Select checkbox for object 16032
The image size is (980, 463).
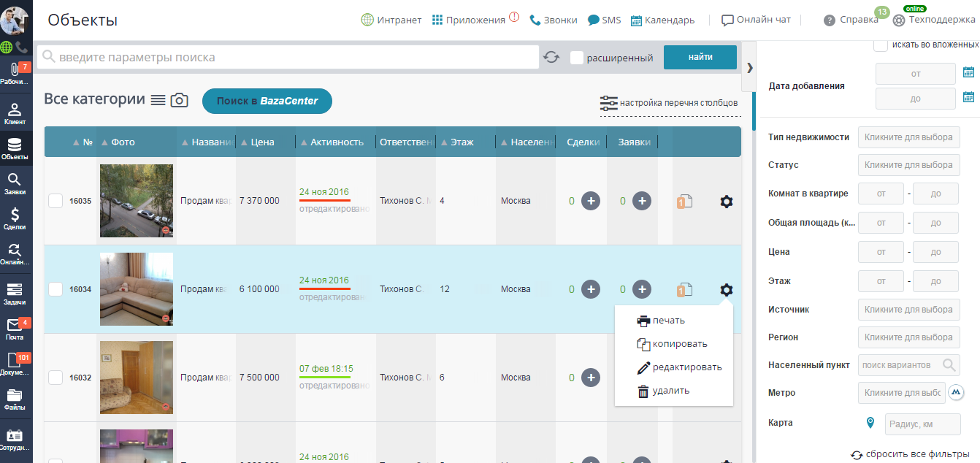pyautogui.click(x=55, y=378)
